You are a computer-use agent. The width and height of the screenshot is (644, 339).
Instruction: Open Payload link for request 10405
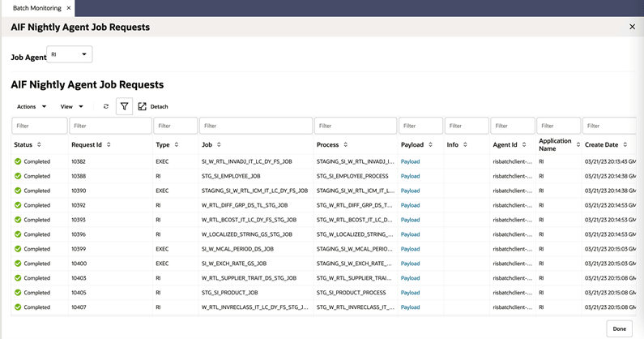tap(411, 293)
